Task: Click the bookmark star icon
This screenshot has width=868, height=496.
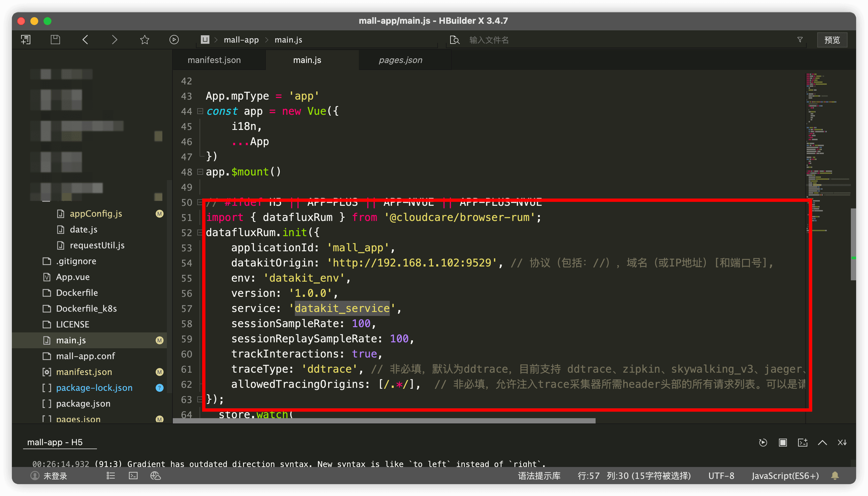Action: point(144,40)
